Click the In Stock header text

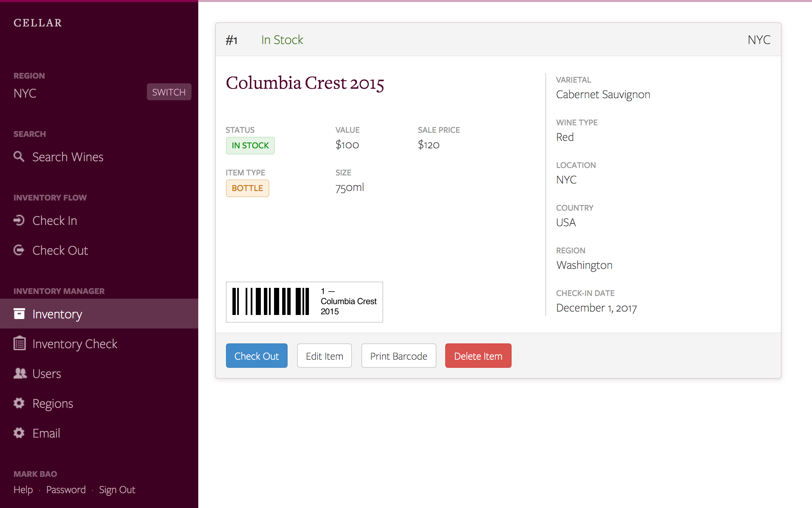coord(282,40)
